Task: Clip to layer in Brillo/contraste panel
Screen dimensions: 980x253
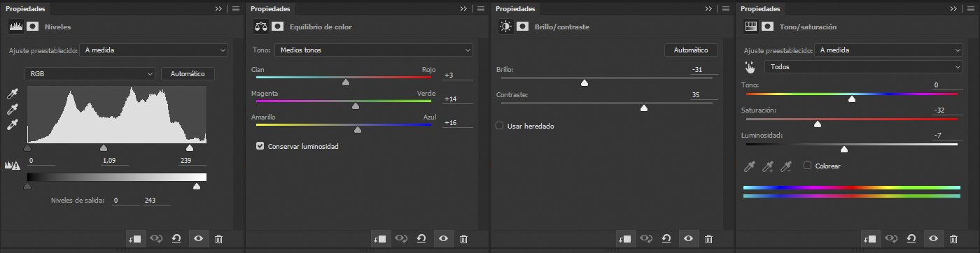Action: 625,239
